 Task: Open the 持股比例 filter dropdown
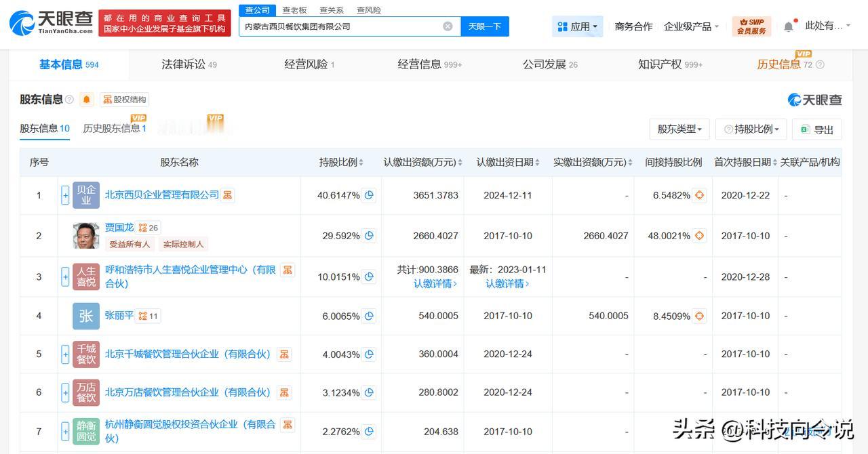[x=751, y=129]
